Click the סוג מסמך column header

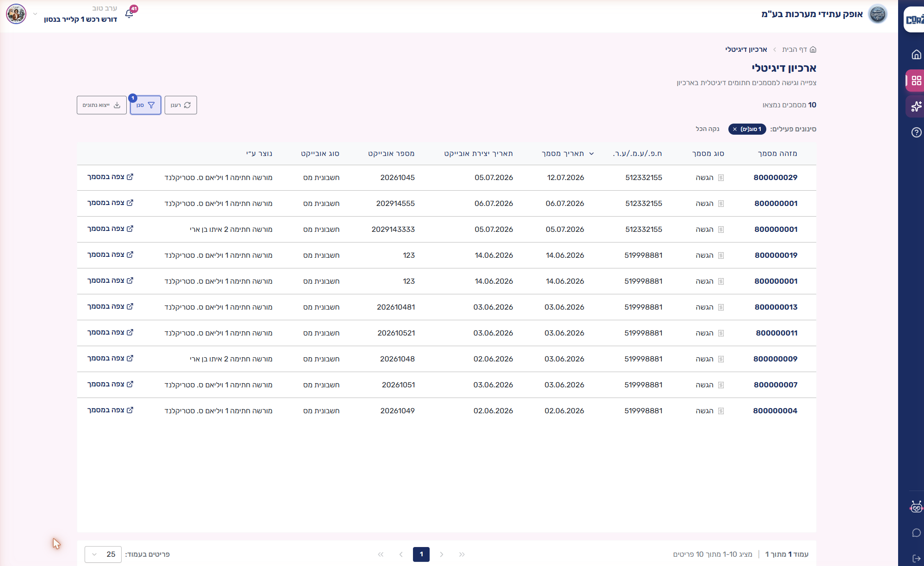tap(708, 154)
